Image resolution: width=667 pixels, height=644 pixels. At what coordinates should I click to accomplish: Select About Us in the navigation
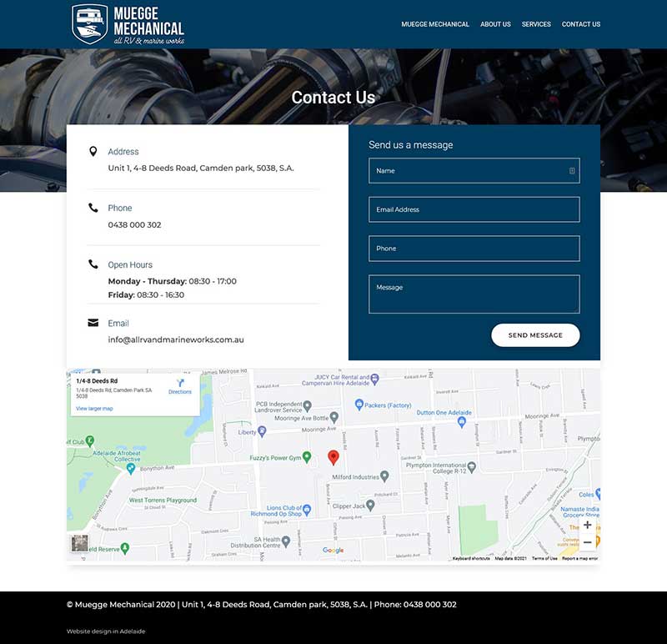495,24
